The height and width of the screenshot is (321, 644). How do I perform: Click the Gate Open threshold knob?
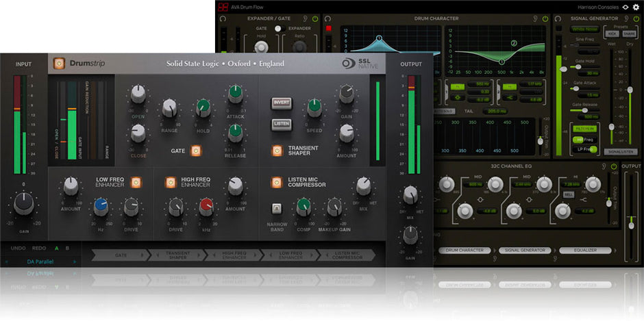click(x=138, y=94)
